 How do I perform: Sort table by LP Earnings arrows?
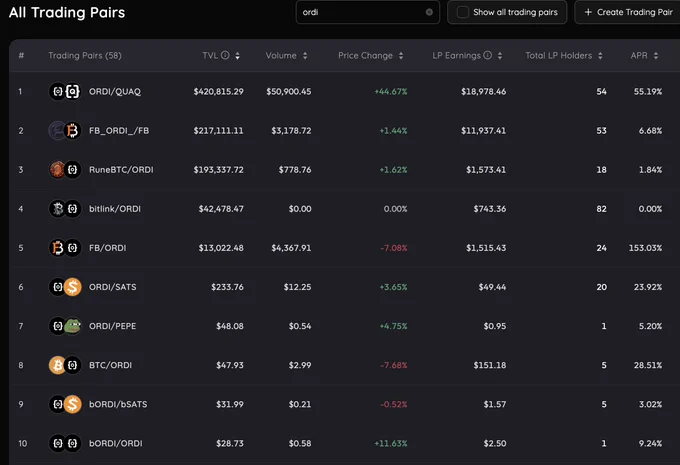tap(500, 56)
